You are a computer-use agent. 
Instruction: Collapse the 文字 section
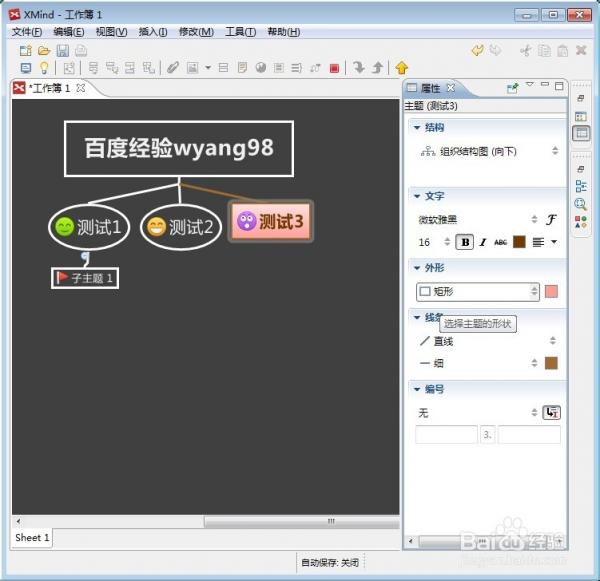[x=417, y=196]
